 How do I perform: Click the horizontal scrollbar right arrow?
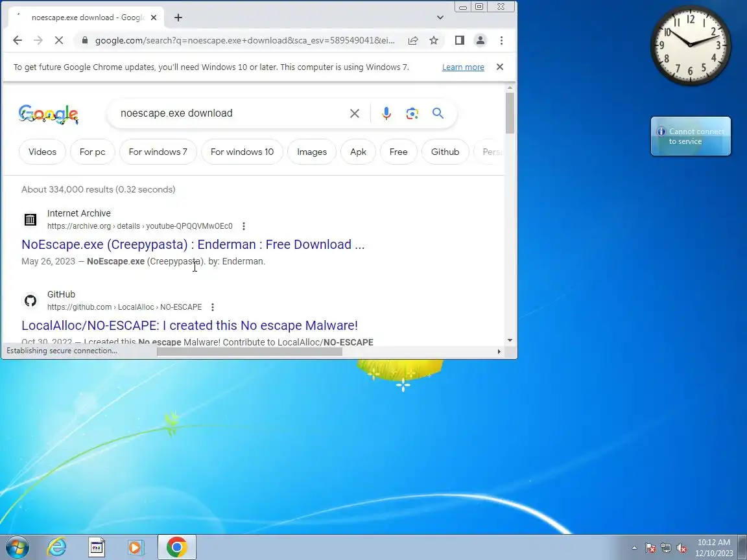[x=499, y=352]
